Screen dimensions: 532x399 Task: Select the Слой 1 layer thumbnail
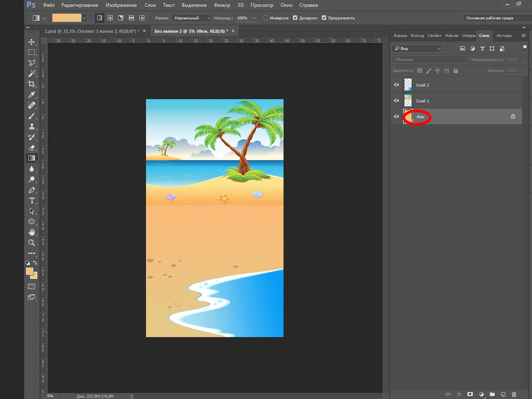point(408,101)
